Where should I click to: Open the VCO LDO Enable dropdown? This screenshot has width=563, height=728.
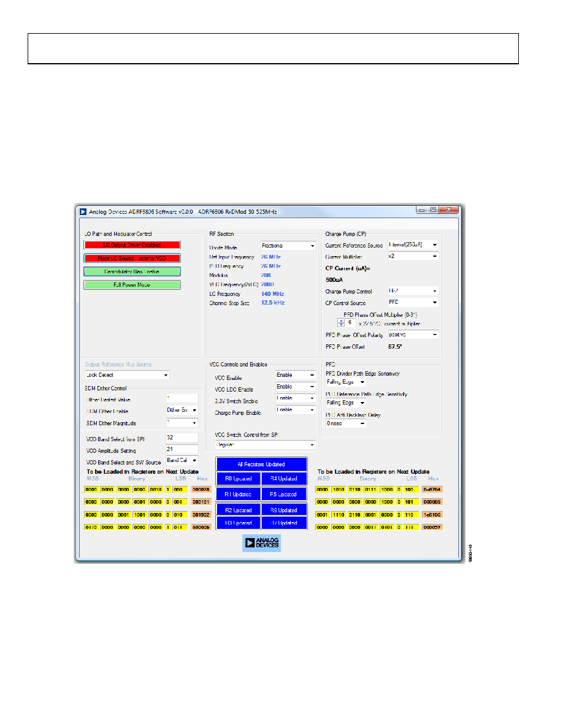tap(296, 387)
